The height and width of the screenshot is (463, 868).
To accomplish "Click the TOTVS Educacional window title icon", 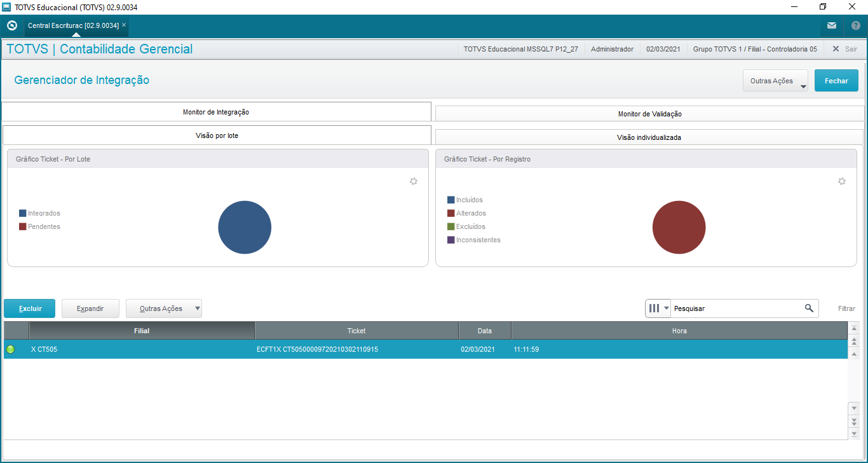I will 7,7.
